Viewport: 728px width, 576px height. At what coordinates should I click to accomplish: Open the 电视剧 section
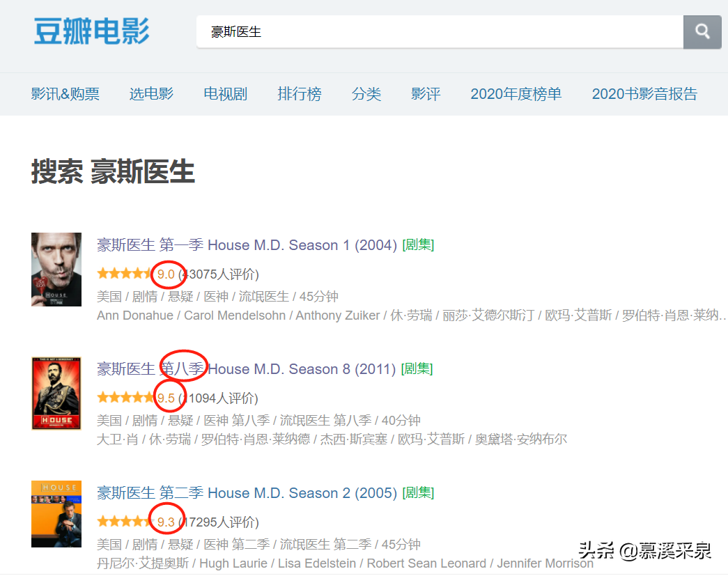225,94
